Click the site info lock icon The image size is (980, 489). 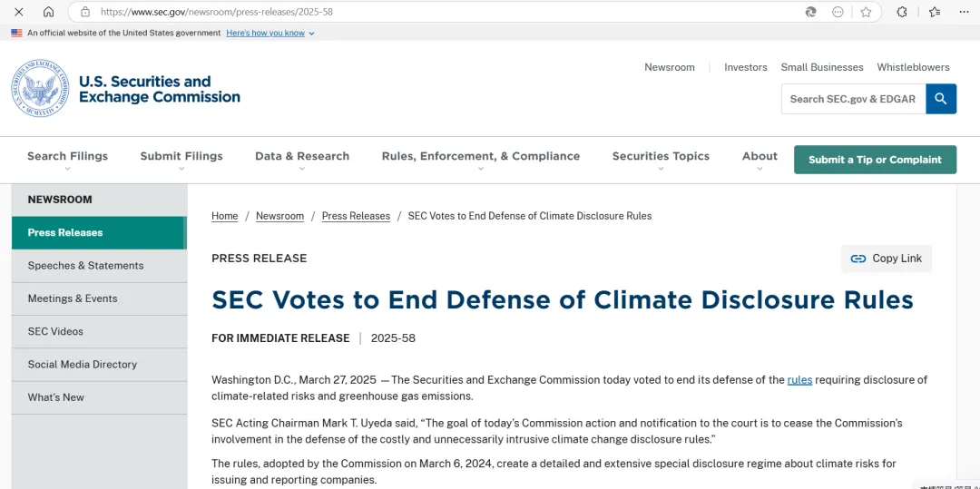85,12
